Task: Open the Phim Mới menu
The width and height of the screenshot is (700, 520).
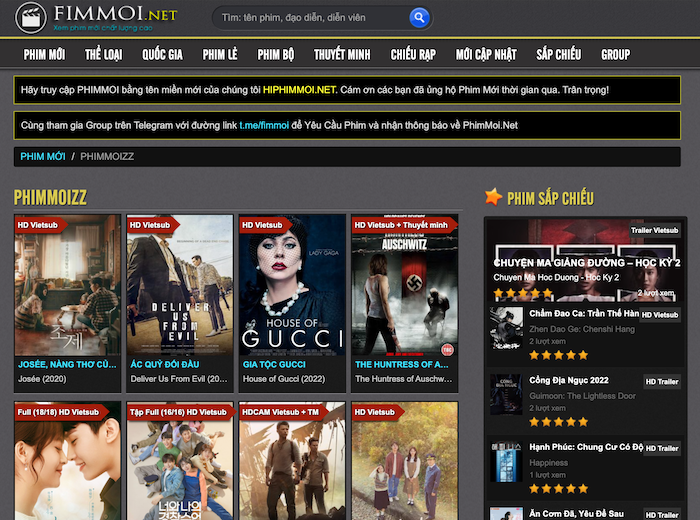Action: (44, 54)
